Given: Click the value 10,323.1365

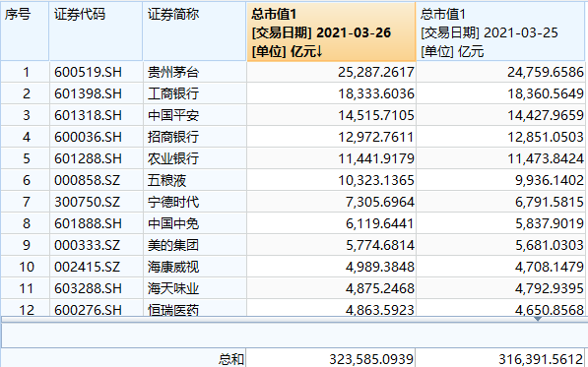Looking at the screenshot, I should coord(376,180).
